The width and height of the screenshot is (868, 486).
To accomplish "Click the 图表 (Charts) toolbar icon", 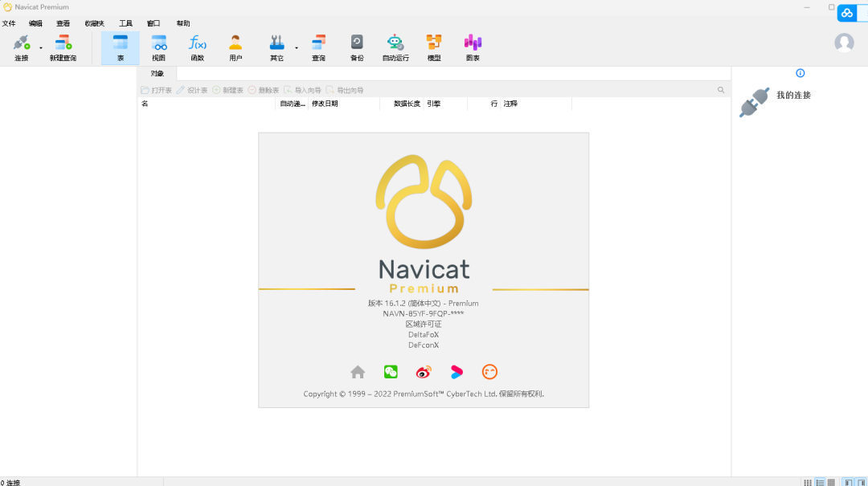I will coord(472,47).
